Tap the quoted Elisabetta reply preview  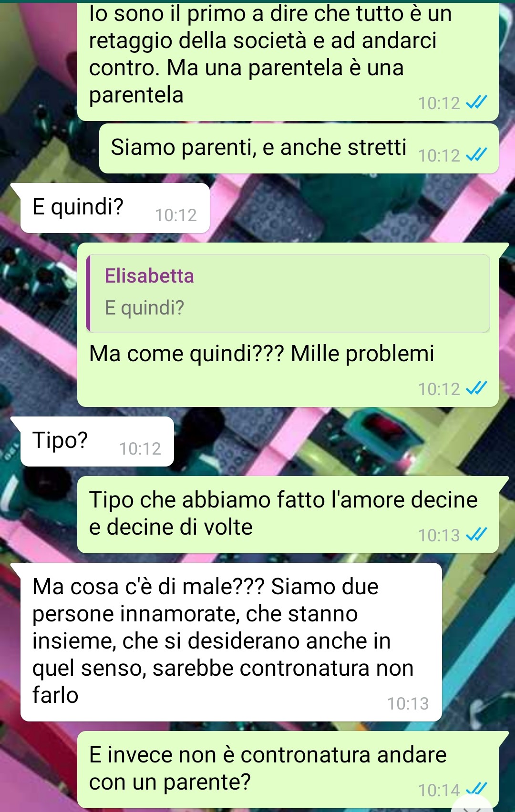click(288, 293)
